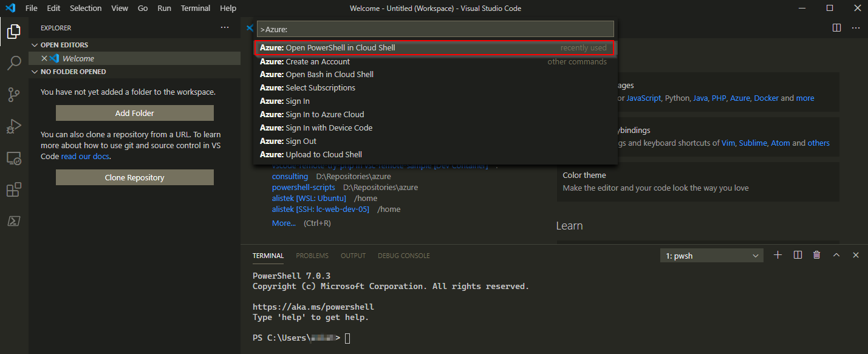Switch to the Output tab
This screenshot has height=354, width=868.
(x=353, y=256)
